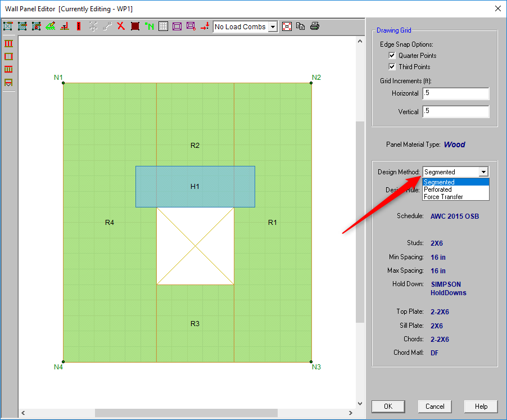Toggle the Quarter Points checkbox
The image size is (507, 420).
[x=392, y=55]
